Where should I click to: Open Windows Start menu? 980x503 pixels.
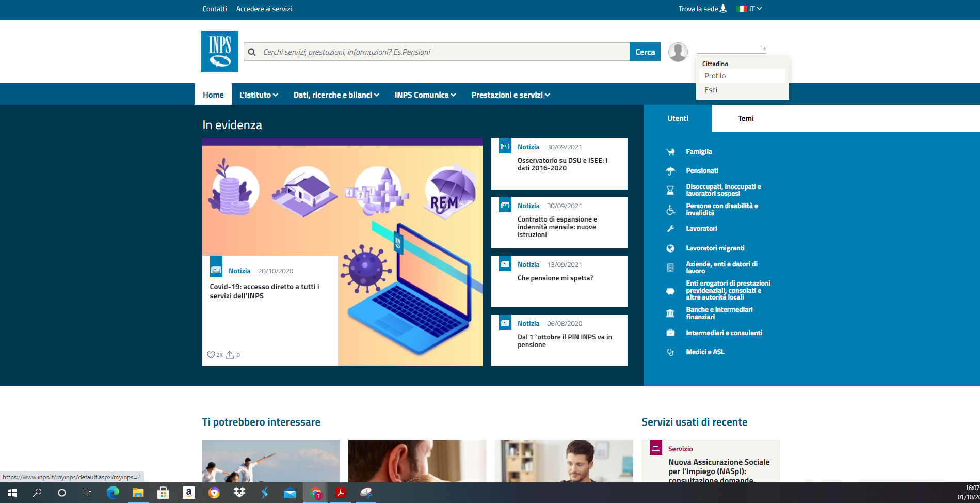(x=12, y=493)
